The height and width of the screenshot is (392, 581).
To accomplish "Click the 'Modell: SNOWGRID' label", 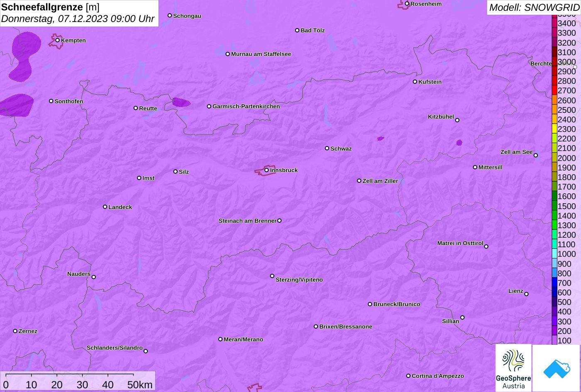I will [x=534, y=7].
